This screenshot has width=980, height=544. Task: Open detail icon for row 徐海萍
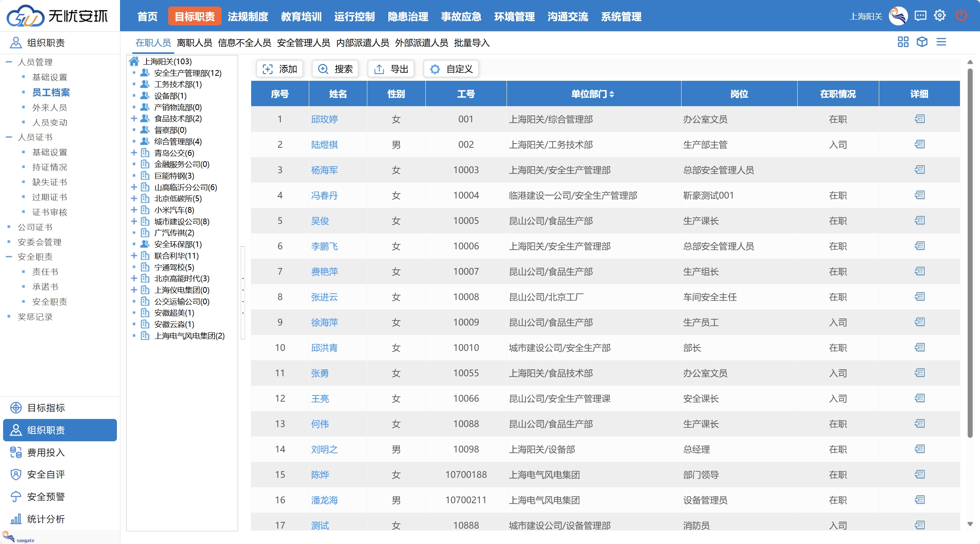pos(919,322)
